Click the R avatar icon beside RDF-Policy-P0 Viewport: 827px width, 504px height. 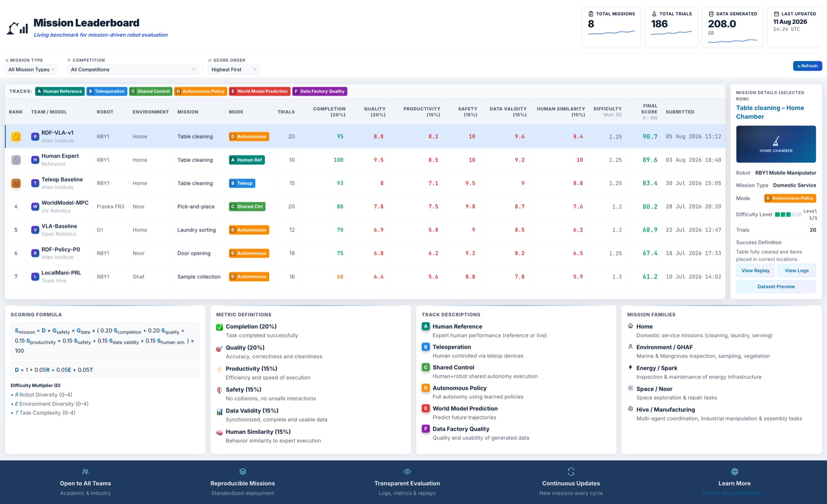[x=35, y=253]
